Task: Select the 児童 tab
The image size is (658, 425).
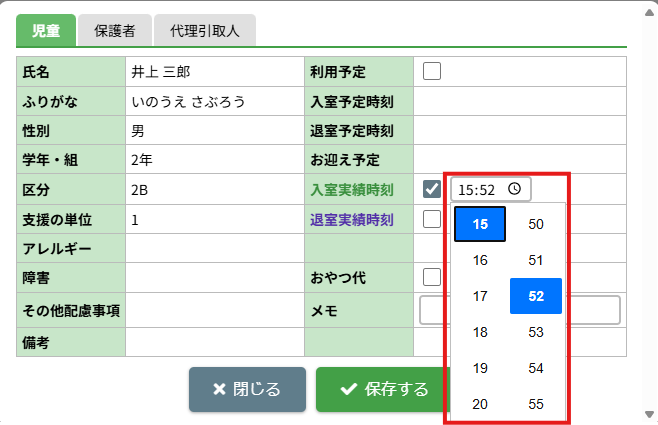Action: 46,31
